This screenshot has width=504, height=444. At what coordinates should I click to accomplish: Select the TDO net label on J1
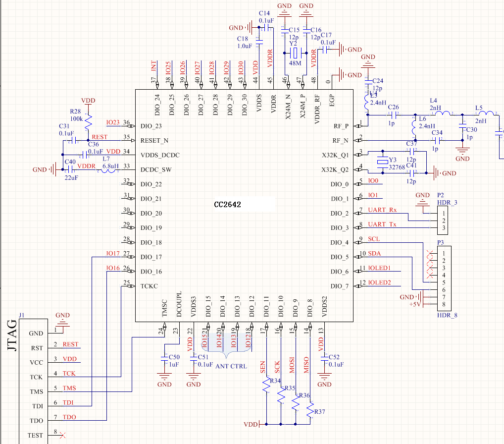[x=69, y=417]
